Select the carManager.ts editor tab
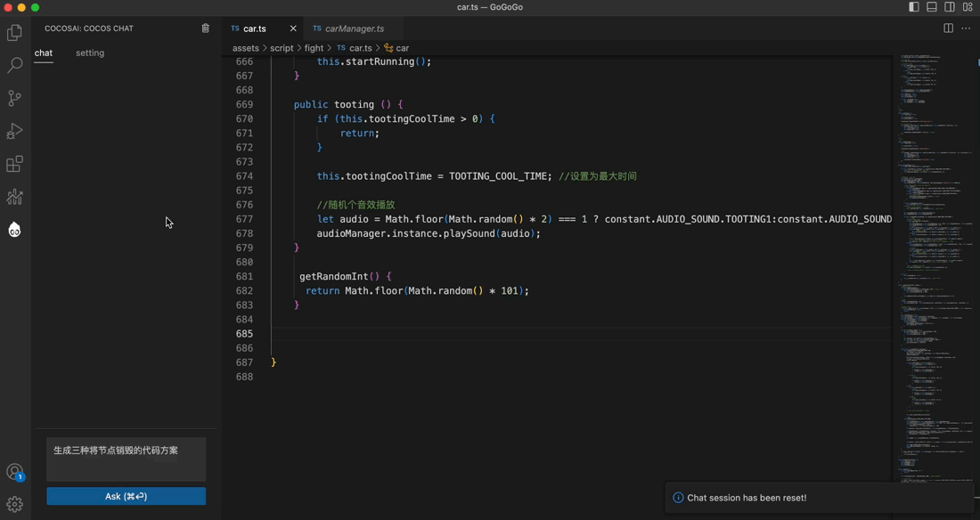Screen dimensions: 980x520 coord(354,28)
